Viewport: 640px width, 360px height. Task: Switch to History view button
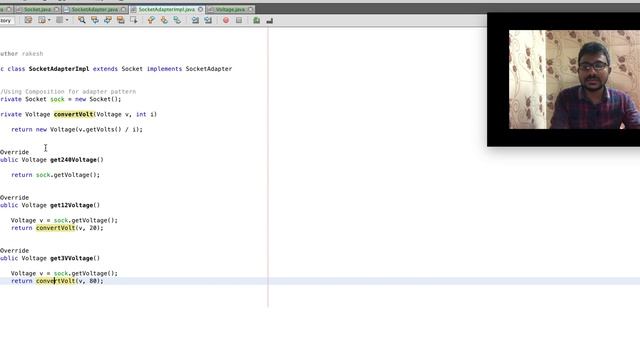click(x=7, y=20)
